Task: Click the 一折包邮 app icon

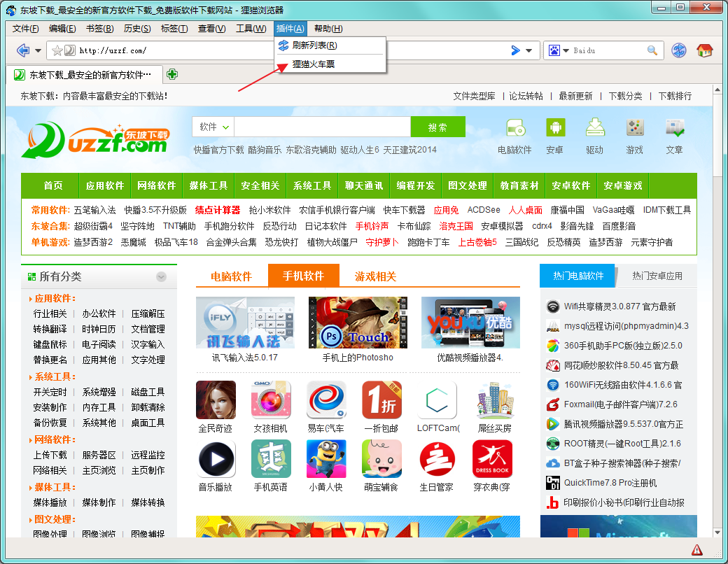Action: 381,400
